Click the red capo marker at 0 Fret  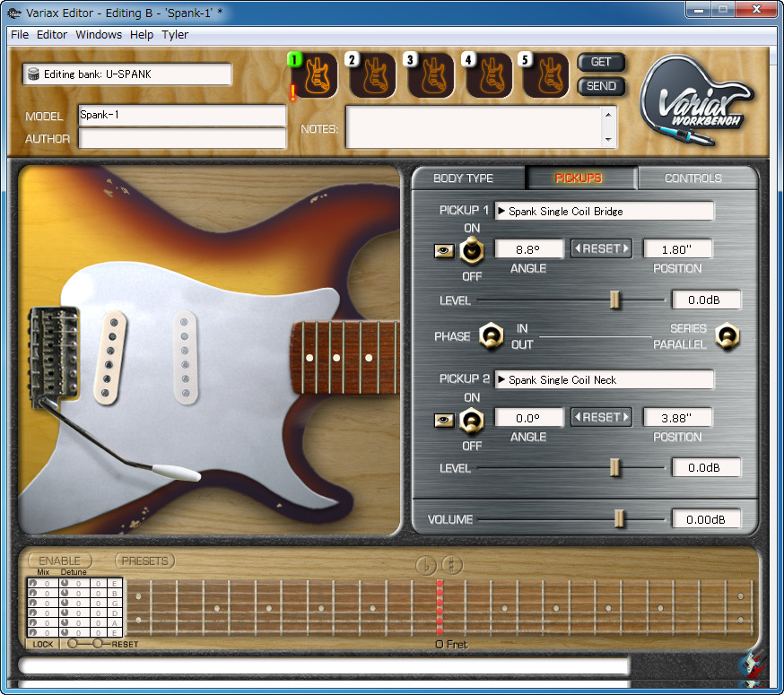pyautogui.click(x=440, y=608)
